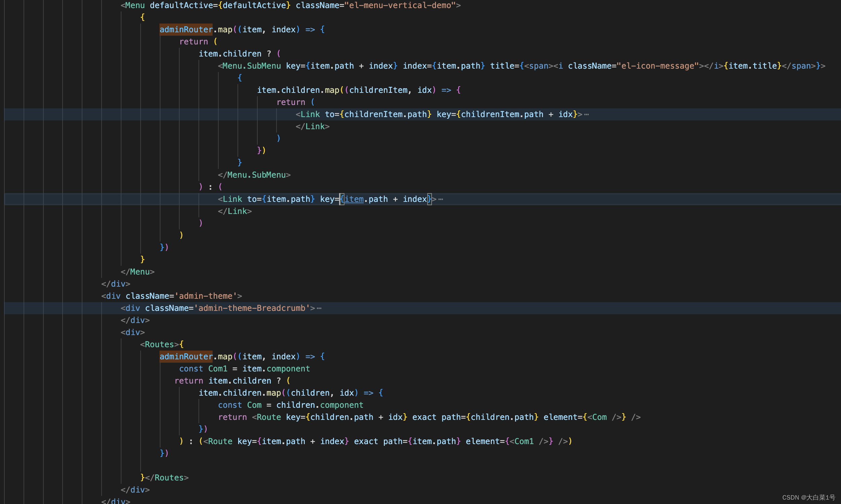This screenshot has width=841, height=504.
Task: Click 'children' parameter in map((children, idx)
Action: click(x=310, y=393)
